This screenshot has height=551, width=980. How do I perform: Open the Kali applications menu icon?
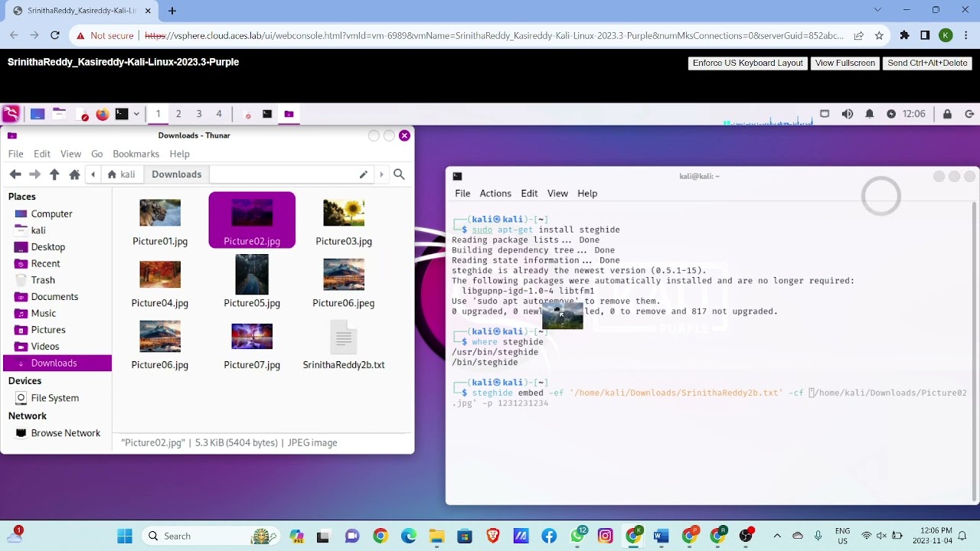coord(11,114)
